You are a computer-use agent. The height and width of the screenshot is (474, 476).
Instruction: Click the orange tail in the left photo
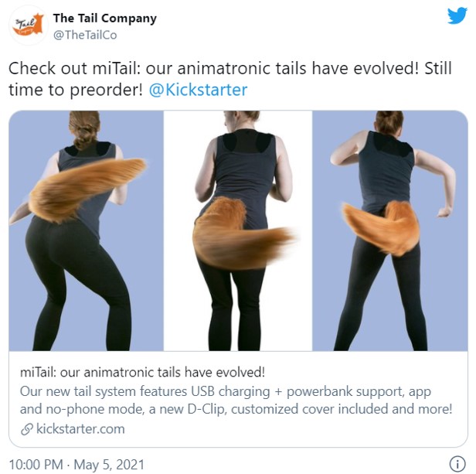point(87,189)
